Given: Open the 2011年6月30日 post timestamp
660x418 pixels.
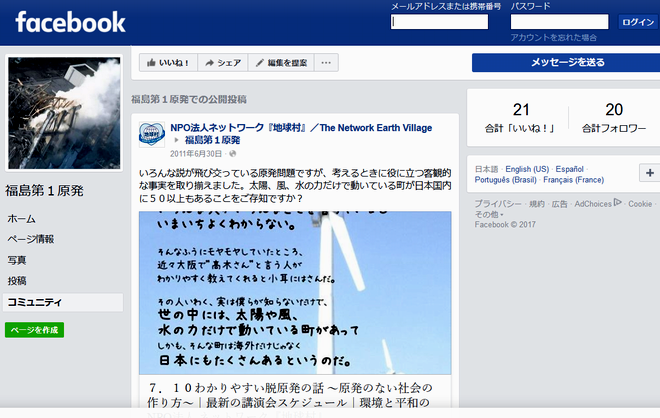Looking at the screenshot, I should pos(196,154).
